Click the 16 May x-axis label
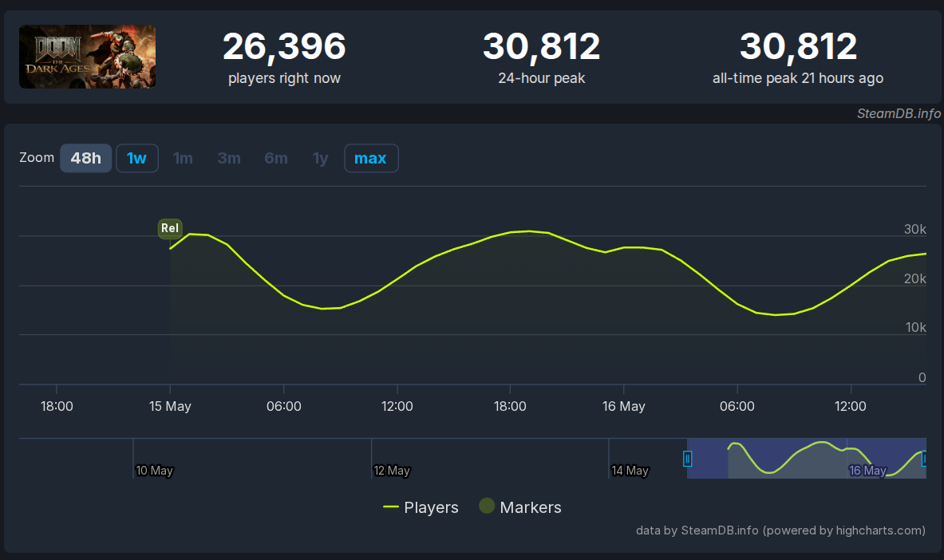The height and width of the screenshot is (560, 944). tap(624, 407)
